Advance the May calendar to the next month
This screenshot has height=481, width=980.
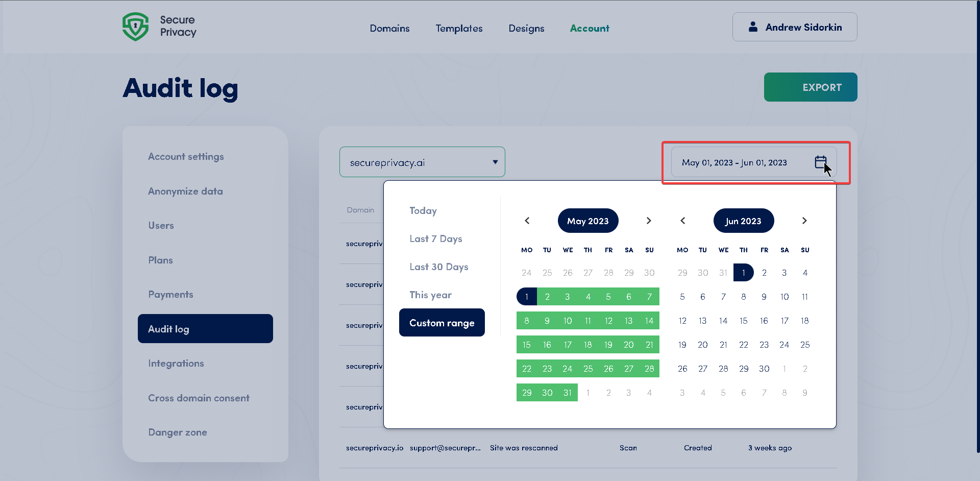click(649, 221)
